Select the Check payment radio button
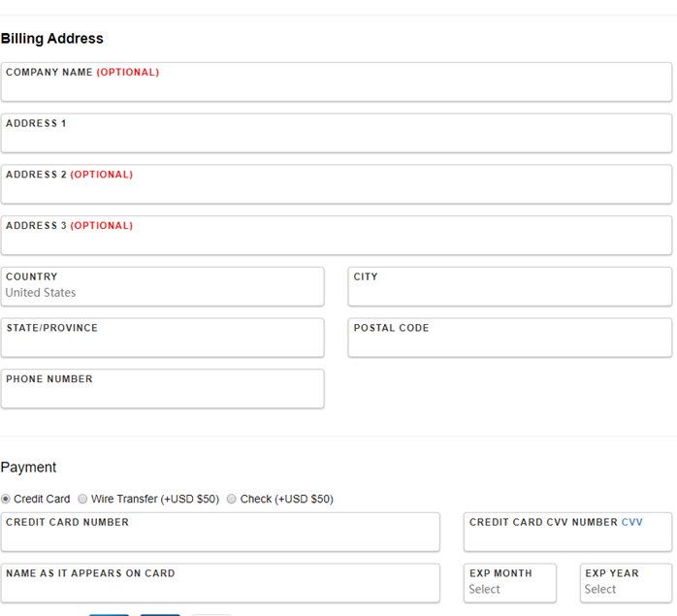Screen dimensions: 677x616 pos(232,499)
